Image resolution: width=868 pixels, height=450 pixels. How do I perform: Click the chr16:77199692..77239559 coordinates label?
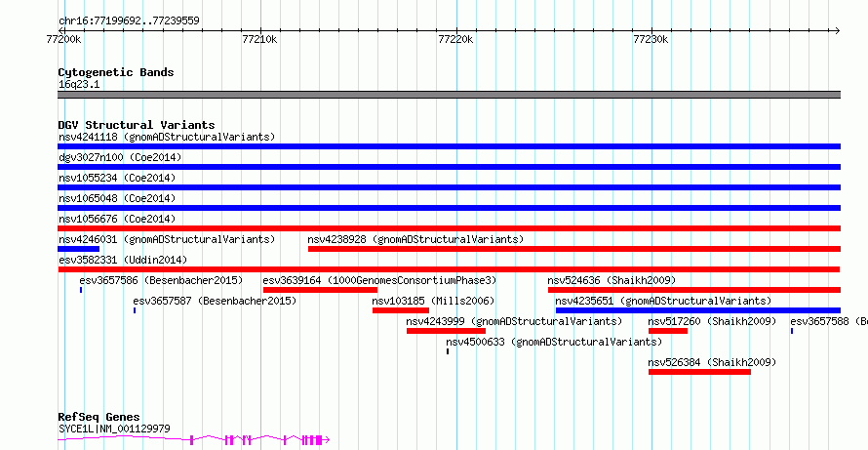[129, 21]
